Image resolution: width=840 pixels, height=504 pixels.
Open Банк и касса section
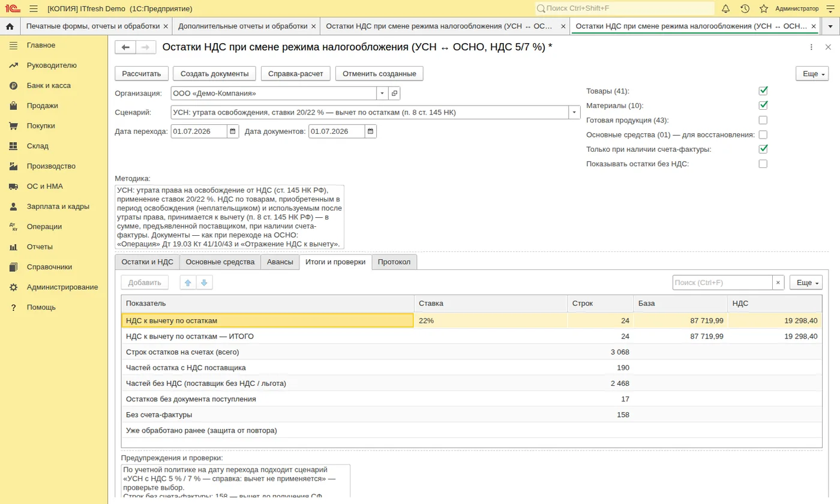(x=49, y=86)
